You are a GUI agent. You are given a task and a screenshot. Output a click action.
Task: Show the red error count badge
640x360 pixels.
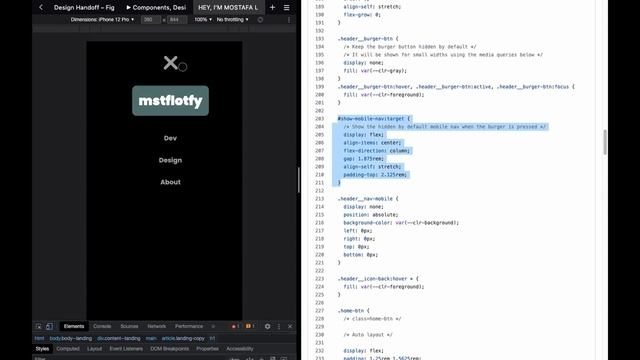pyautogui.click(x=236, y=327)
